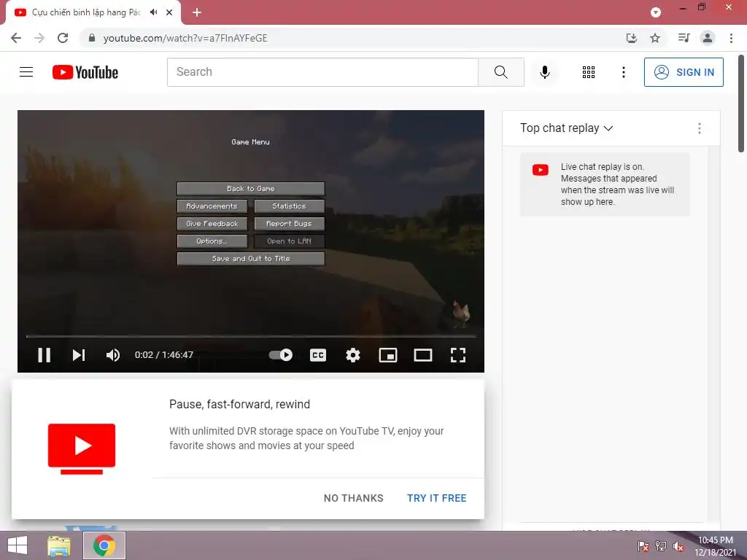The image size is (747, 560).
Task: Bookmark this page with the star
Action: (655, 38)
